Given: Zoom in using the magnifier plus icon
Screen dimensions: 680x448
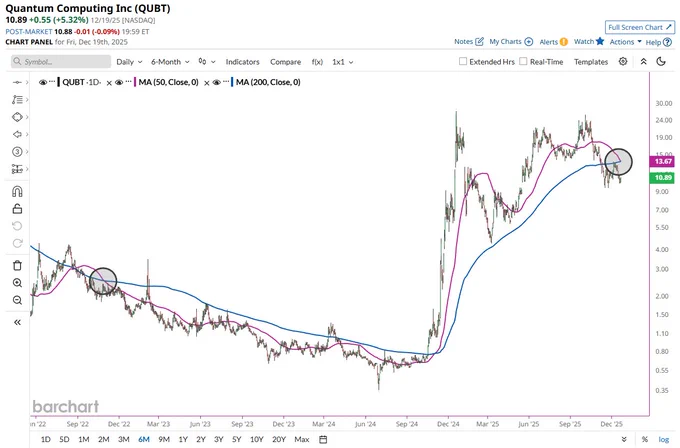Looking at the screenshot, I should pyautogui.click(x=17, y=283).
